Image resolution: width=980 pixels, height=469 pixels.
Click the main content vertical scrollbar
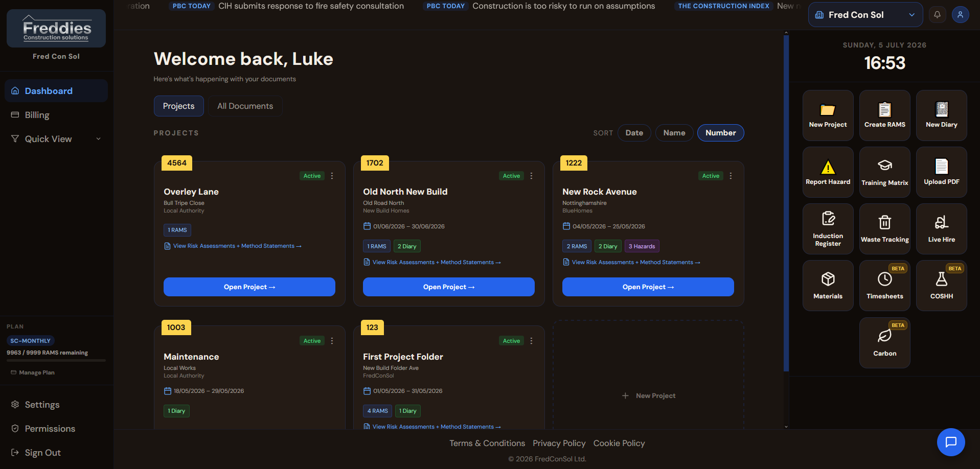(x=786, y=203)
